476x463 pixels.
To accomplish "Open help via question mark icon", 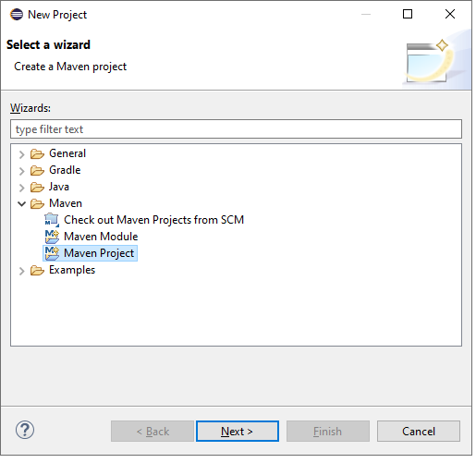I will [25, 430].
